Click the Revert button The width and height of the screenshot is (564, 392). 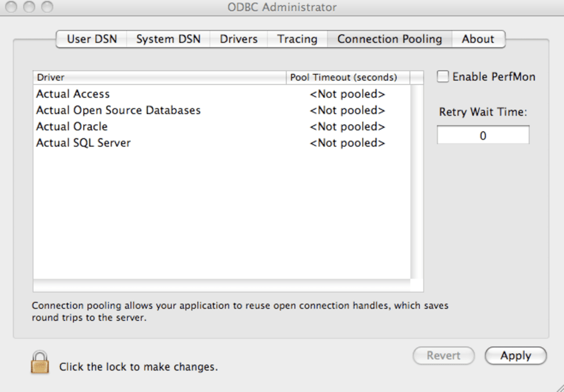(443, 356)
